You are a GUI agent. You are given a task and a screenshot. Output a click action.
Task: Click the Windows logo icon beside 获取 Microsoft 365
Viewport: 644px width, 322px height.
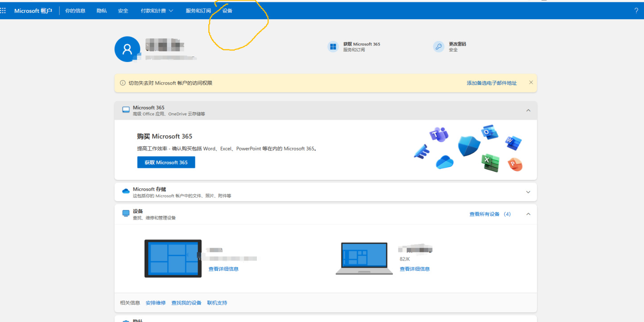(333, 47)
